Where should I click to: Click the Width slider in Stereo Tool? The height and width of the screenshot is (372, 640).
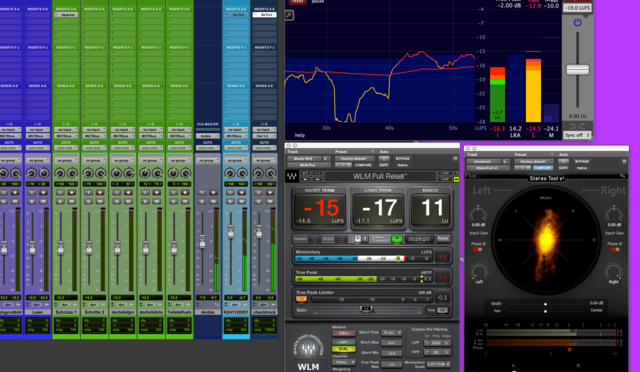[x=545, y=304]
